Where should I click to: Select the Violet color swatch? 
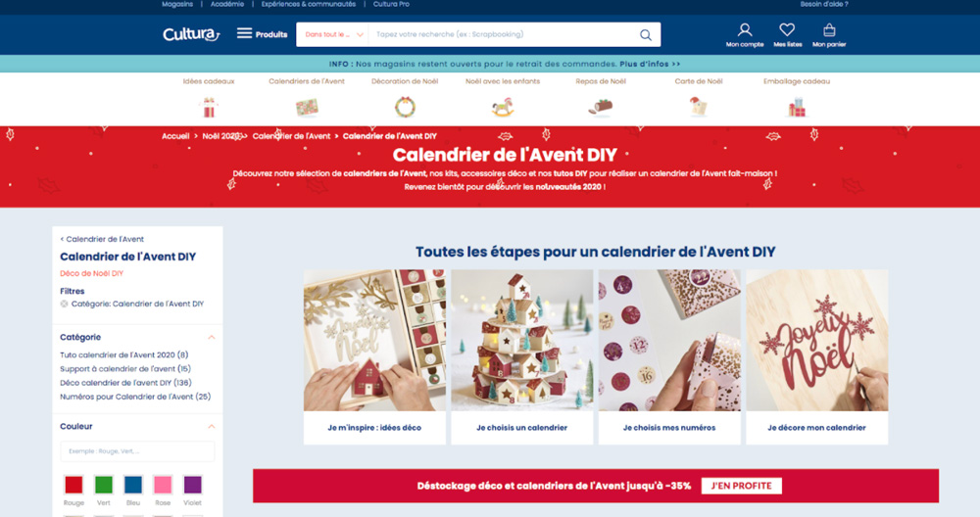(192, 485)
